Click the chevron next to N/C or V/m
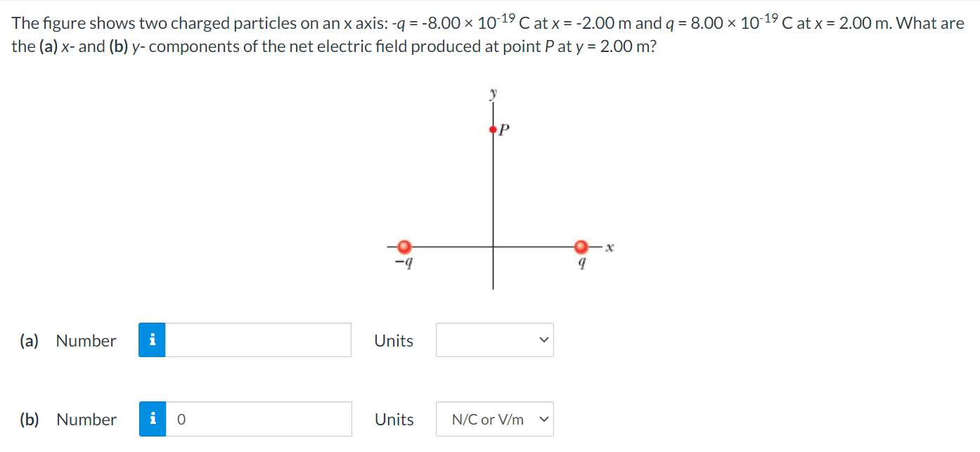 pyautogui.click(x=543, y=419)
